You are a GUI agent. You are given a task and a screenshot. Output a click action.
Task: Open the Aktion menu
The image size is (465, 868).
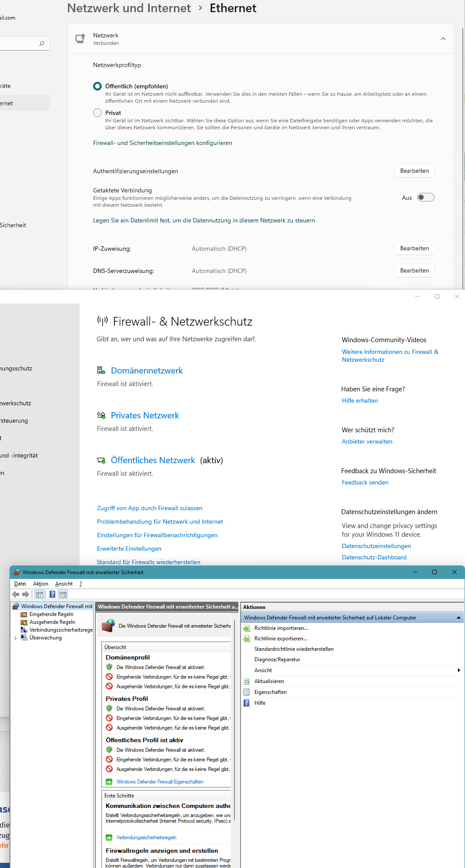tap(40, 584)
